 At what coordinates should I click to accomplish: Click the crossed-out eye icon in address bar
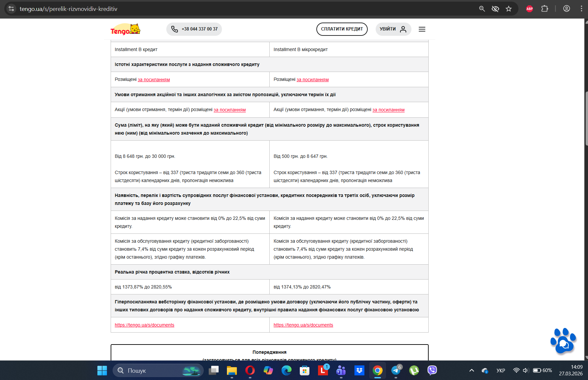(x=495, y=9)
